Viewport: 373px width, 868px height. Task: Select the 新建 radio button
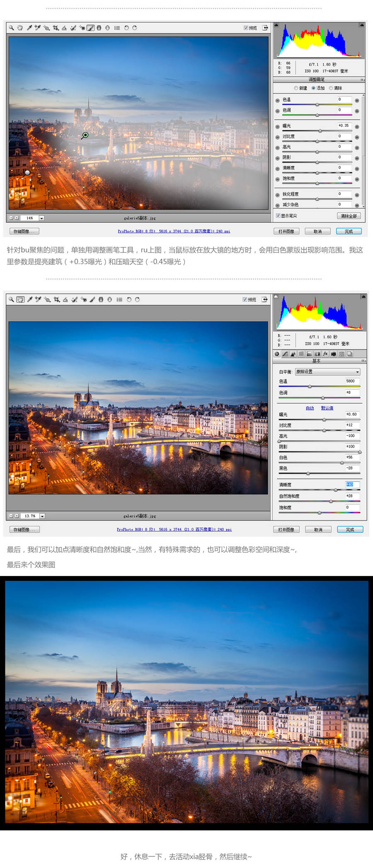click(296, 88)
